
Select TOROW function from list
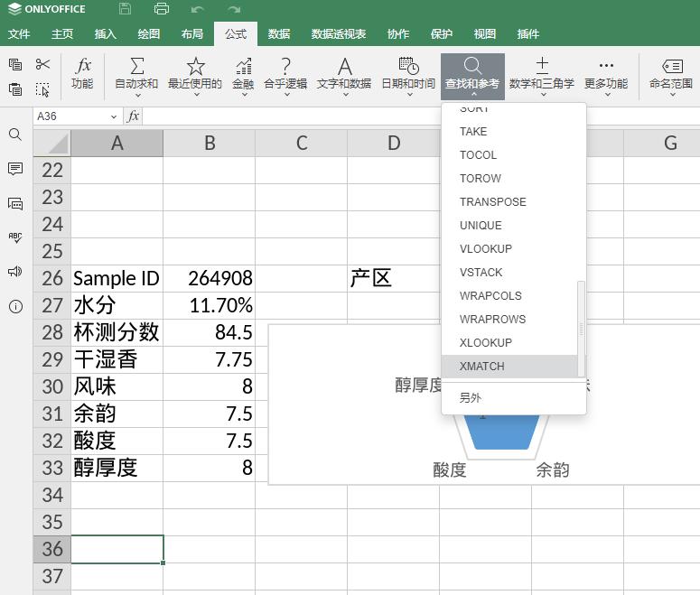509,179
